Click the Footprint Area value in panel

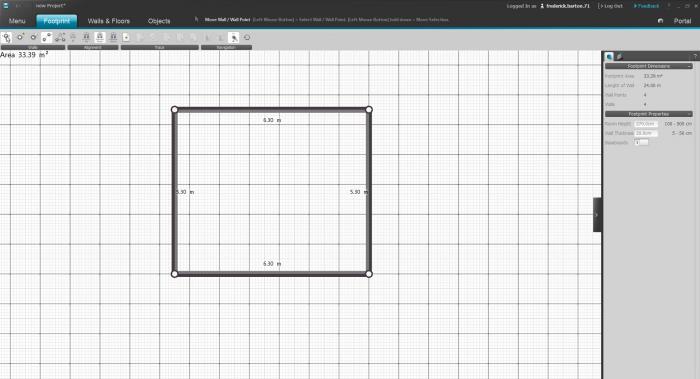click(x=653, y=76)
